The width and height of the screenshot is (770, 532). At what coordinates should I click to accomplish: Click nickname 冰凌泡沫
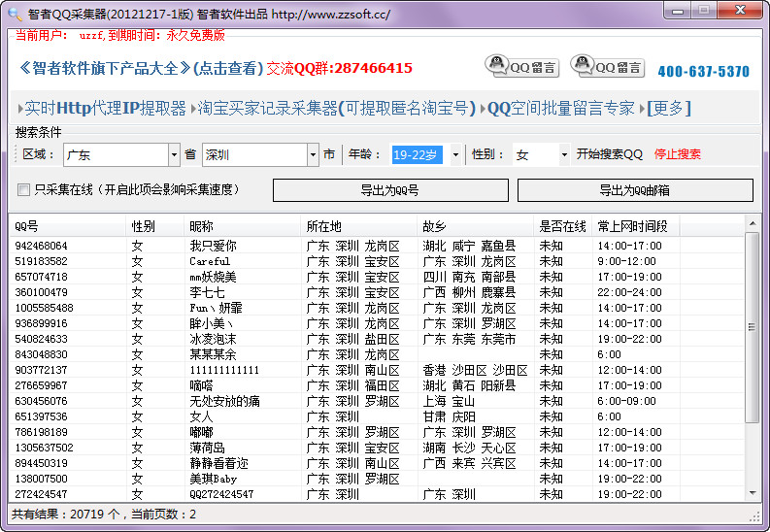coord(213,339)
